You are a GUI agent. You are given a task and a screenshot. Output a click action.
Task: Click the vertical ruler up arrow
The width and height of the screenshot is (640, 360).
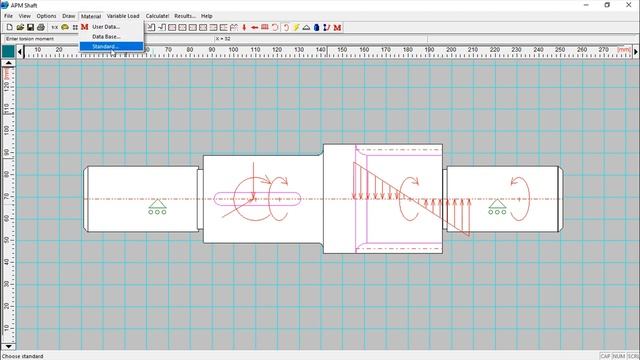[8, 63]
